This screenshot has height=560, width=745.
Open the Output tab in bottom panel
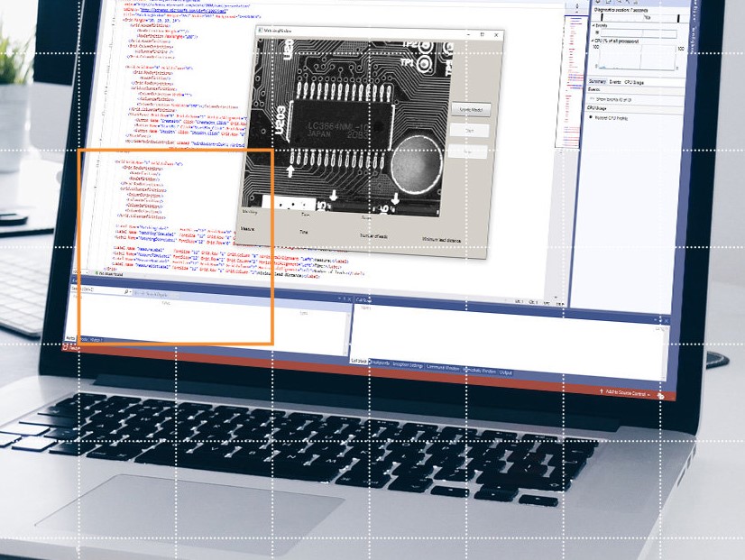coord(506,372)
